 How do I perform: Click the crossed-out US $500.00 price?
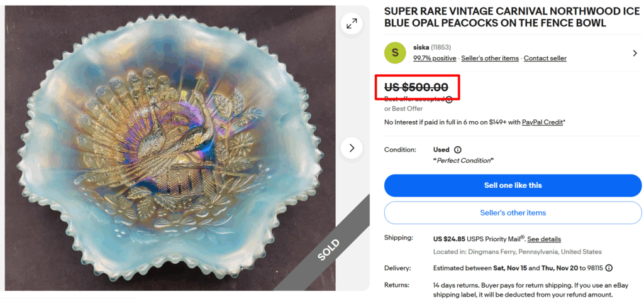pos(416,87)
